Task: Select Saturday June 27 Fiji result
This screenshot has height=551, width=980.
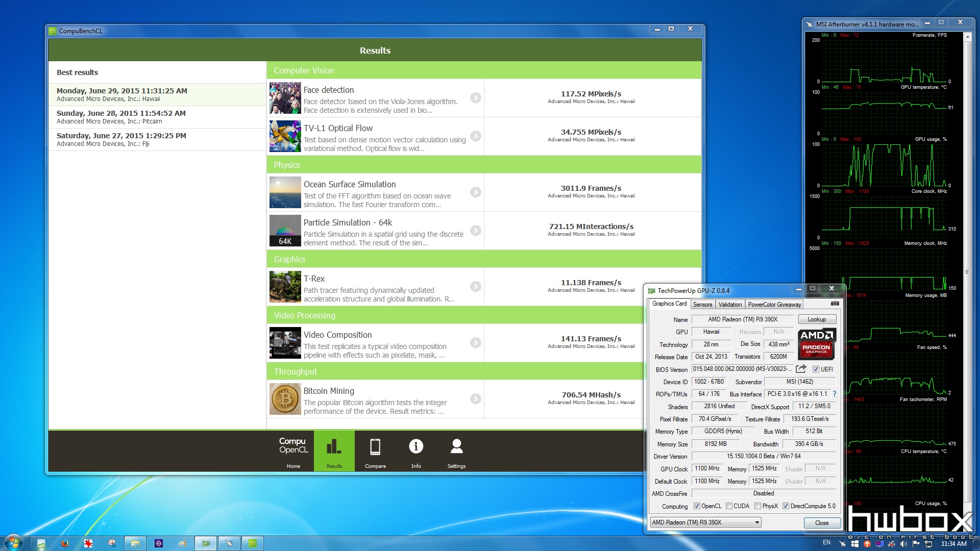Action: [157, 140]
